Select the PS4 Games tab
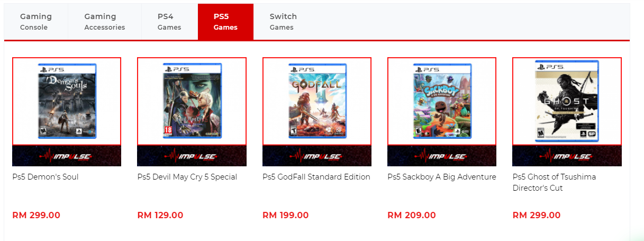644x241 pixels. (169, 22)
